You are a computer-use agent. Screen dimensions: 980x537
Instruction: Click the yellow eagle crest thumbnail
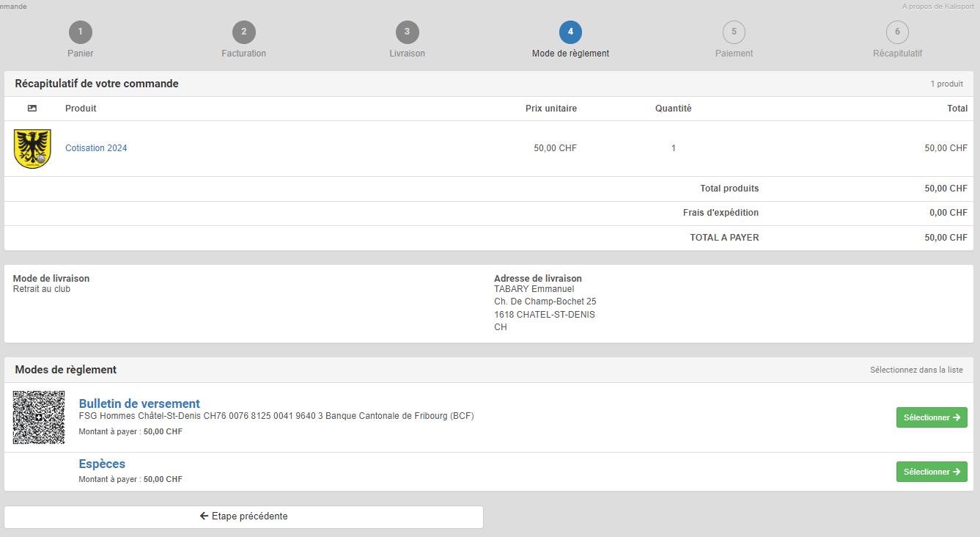[32, 149]
